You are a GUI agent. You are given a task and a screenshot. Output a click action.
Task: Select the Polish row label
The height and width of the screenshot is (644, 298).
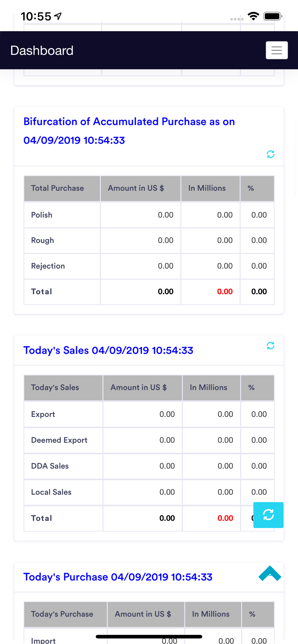click(x=42, y=215)
